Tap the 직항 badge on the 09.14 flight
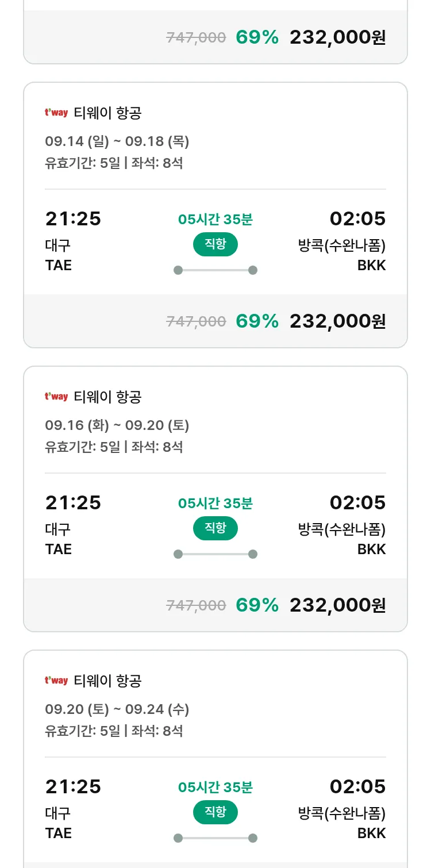This screenshot has width=431, height=868. (x=215, y=244)
